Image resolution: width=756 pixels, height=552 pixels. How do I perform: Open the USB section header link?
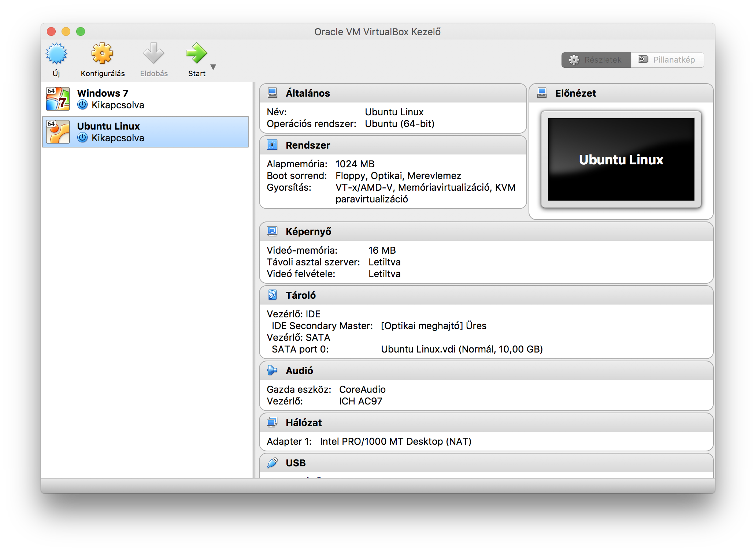(x=296, y=463)
